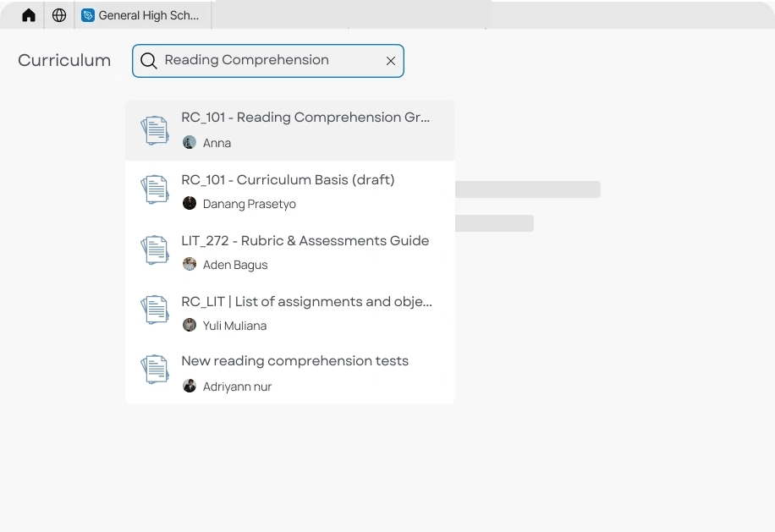This screenshot has width=775, height=532.
Task: Switch to the General High School tab
Action: pyautogui.click(x=141, y=15)
